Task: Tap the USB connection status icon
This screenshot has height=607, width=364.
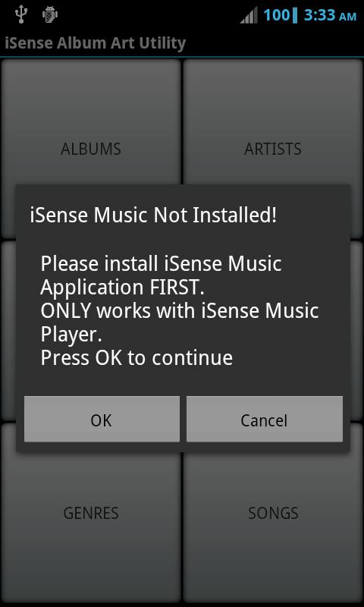Action: pos(20,14)
